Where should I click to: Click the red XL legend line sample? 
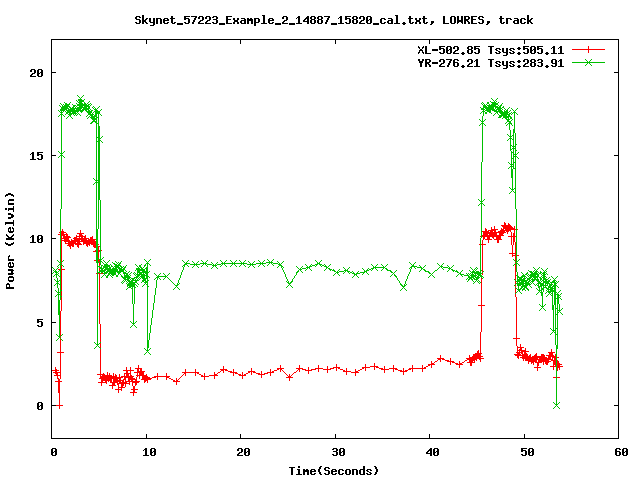(x=588, y=50)
